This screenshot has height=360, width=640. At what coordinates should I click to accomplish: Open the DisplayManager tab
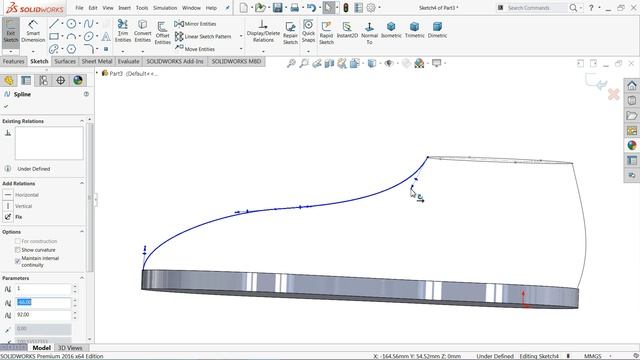(x=78, y=80)
